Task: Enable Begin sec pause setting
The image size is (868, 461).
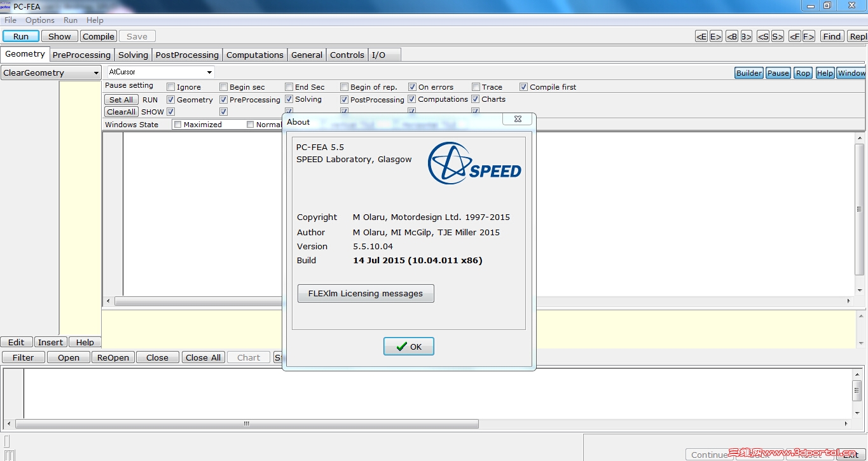Action: click(x=223, y=87)
